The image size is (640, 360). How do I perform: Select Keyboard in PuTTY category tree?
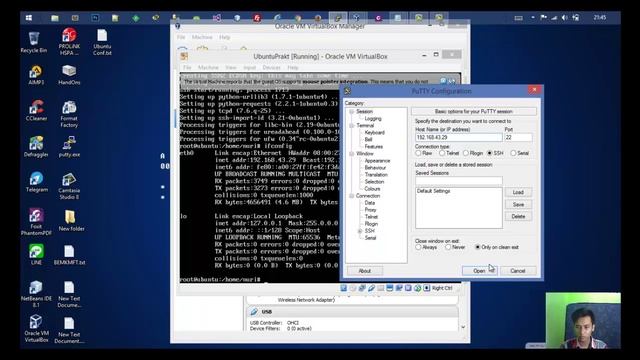374,133
